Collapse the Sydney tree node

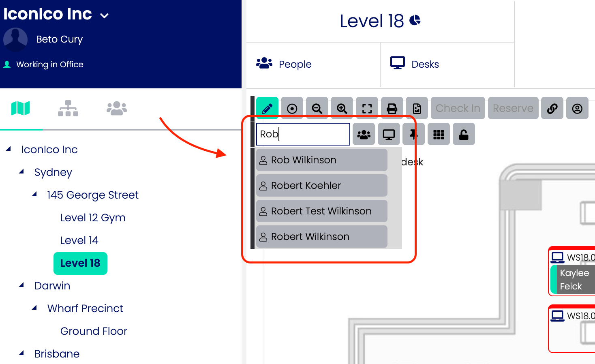(x=21, y=172)
